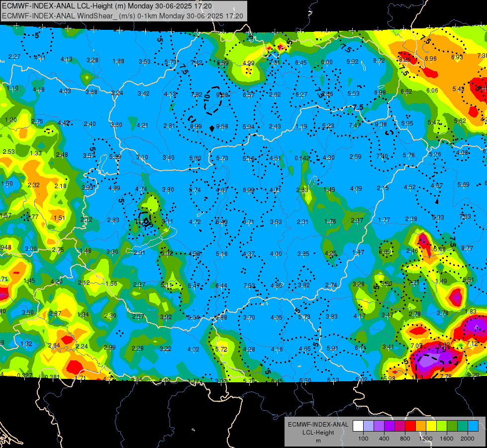The image size is (487, 448).
Task: Click the LCL-Height label in the legend
Action: pyautogui.click(x=318, y=433)
